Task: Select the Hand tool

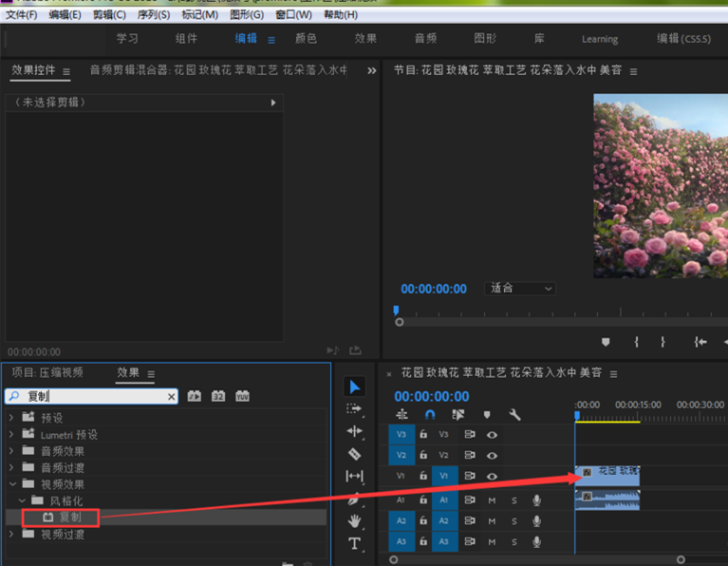Action: [x=354, y=521]
